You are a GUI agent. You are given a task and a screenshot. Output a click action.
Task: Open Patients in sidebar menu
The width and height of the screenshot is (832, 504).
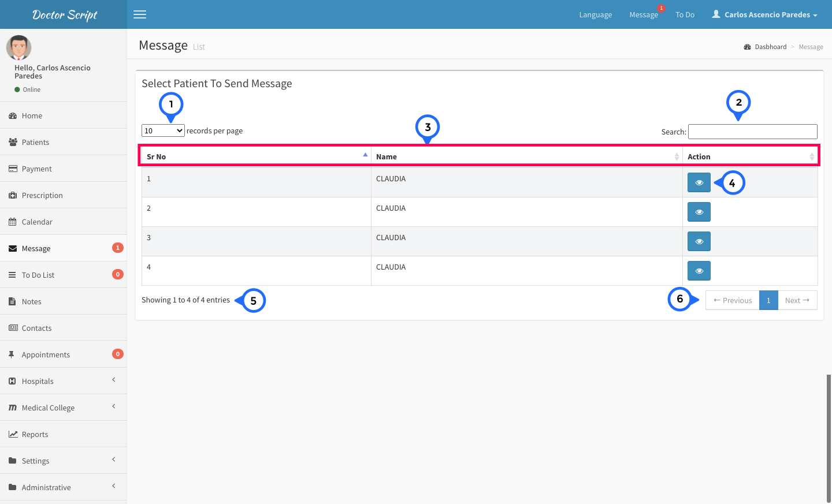64,142
